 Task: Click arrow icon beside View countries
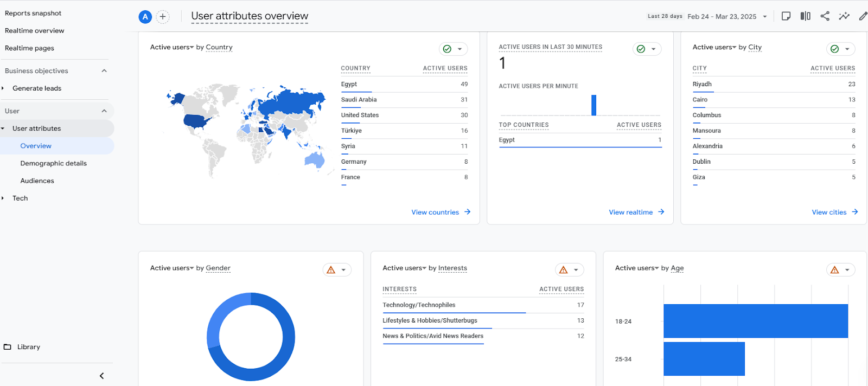[468, 212]
